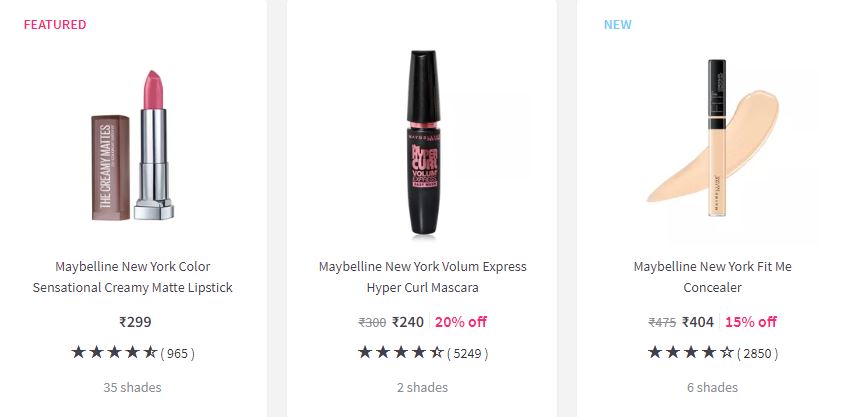Screen dimensions: 843x417
Task: Click the mascara star rating icons
Action: [400, 352]
